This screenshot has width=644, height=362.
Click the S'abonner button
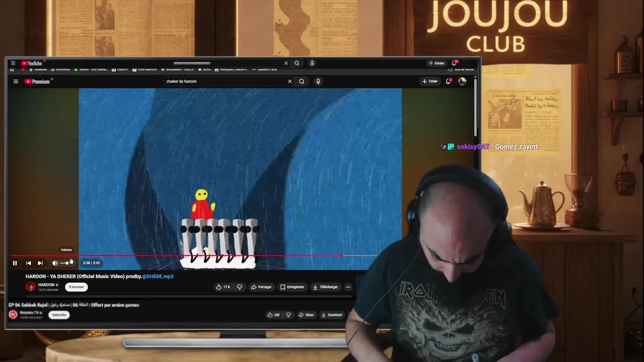click(x=76, y=287)
